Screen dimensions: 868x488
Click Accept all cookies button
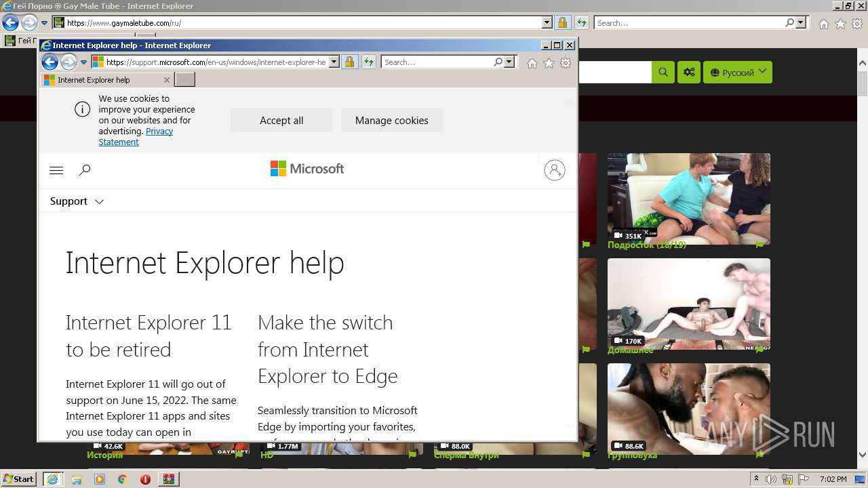281,121
